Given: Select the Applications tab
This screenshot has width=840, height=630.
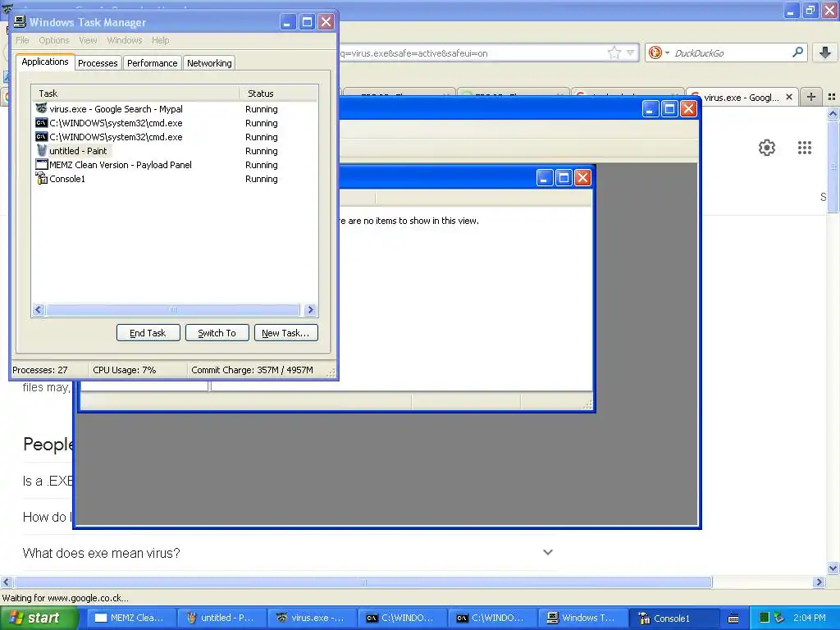Looking at the screenshot, I should (45, 62).
